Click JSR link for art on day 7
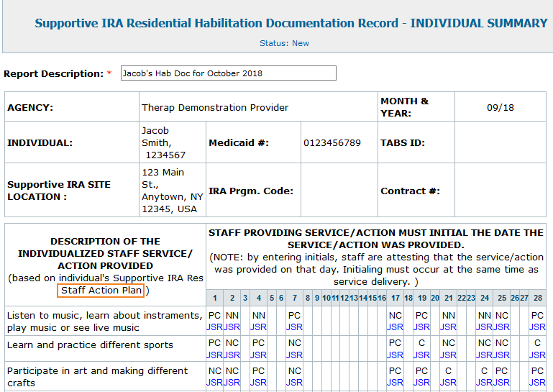 click(x=294, y=383)
